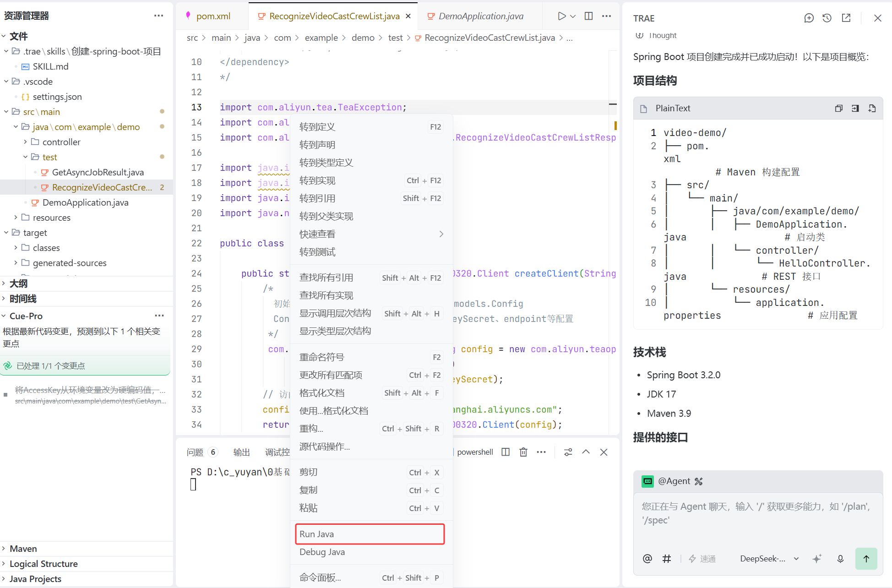Open DeepSeek model selector dropdown
The height and width of the screenshot is (588, 892).
pos(770,559)
